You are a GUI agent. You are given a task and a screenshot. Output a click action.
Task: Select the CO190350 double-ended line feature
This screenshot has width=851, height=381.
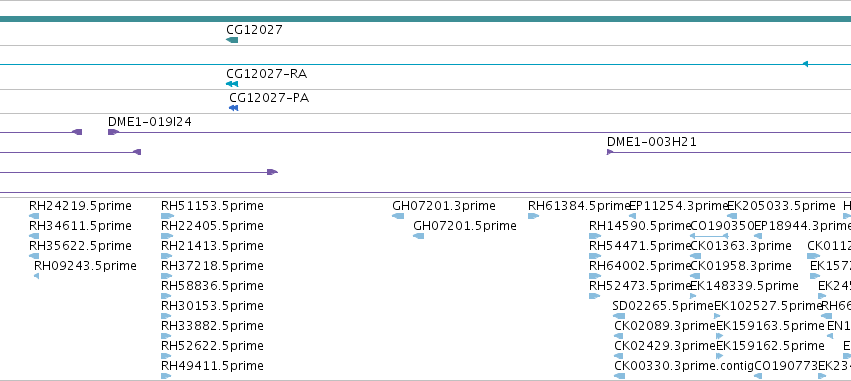click(x=709, y=236)
